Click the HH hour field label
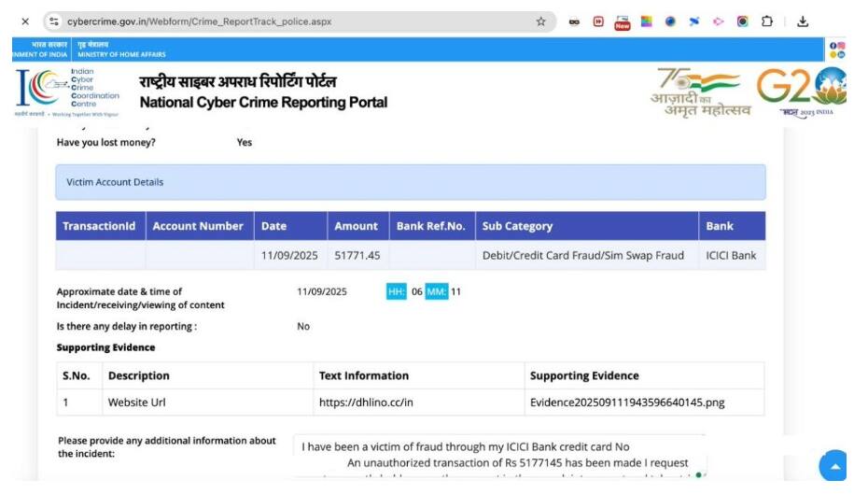The height and width of the screenshot is (494, 868). coord(396,292)
